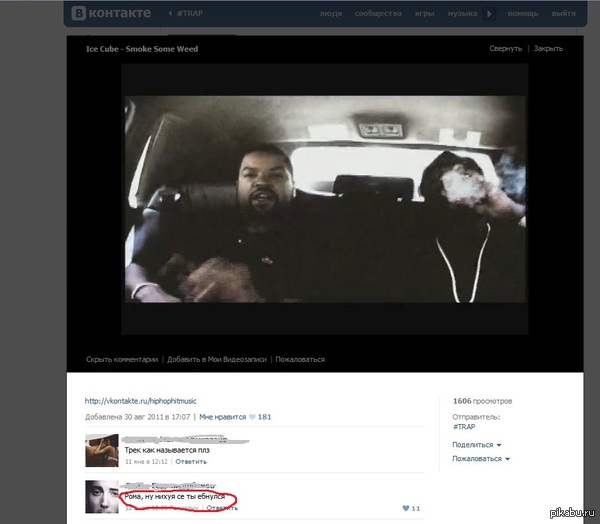
Task: Click the '1606 просмотров' view count
Action: pyautogui.click(x=482, y=401)
